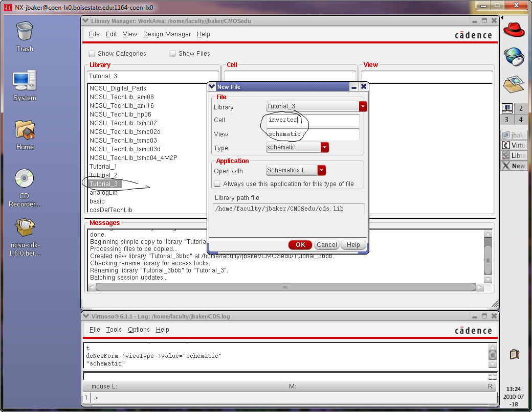
Task: Open the Options menu in Virtuoso log window
Action: click(x=139, y=330)
